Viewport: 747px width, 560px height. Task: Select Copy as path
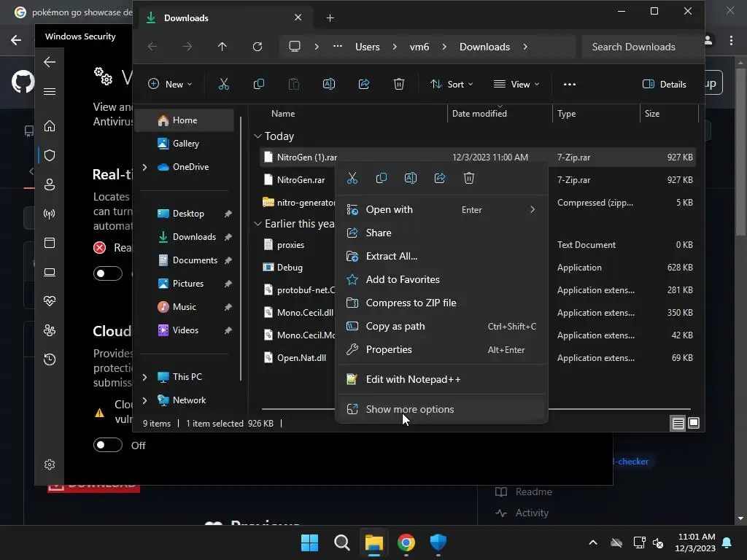pyautogui.click(x=441, y=326)
